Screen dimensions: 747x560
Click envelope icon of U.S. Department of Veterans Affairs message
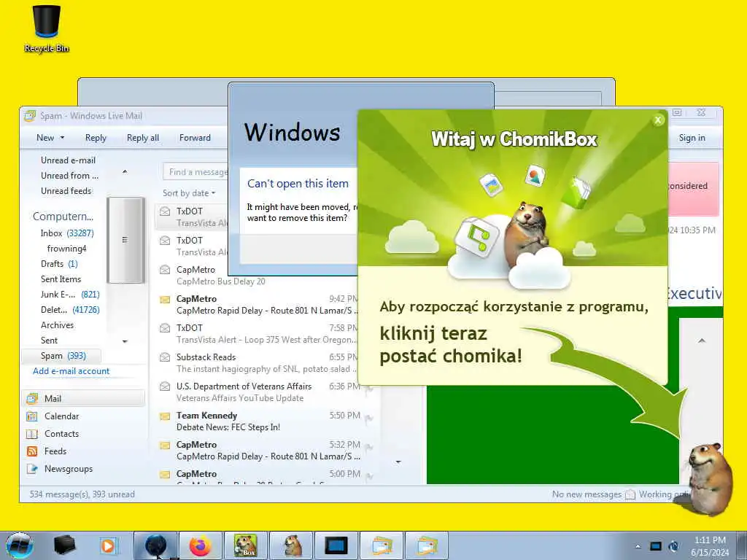(x=165, y=386)
